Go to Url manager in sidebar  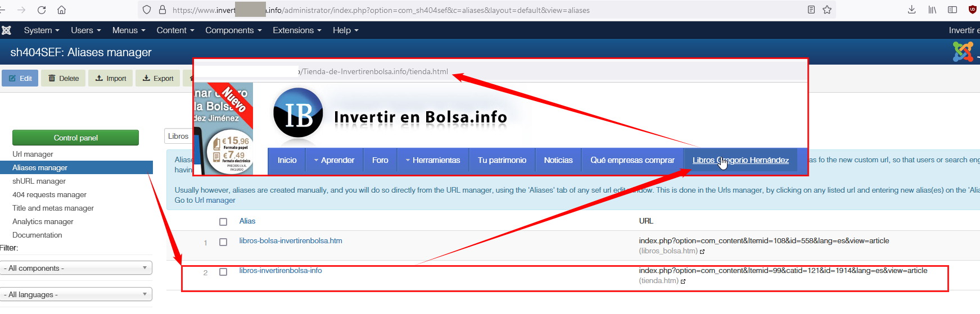(33, 154)
